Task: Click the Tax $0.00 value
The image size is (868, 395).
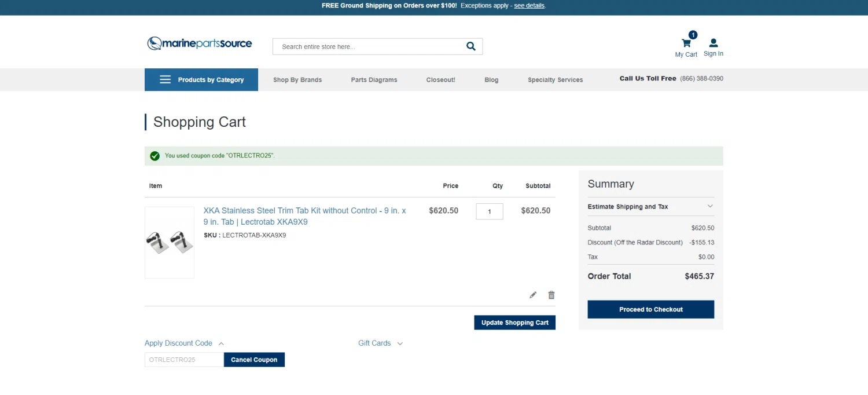Action: (x=707, y=257)
